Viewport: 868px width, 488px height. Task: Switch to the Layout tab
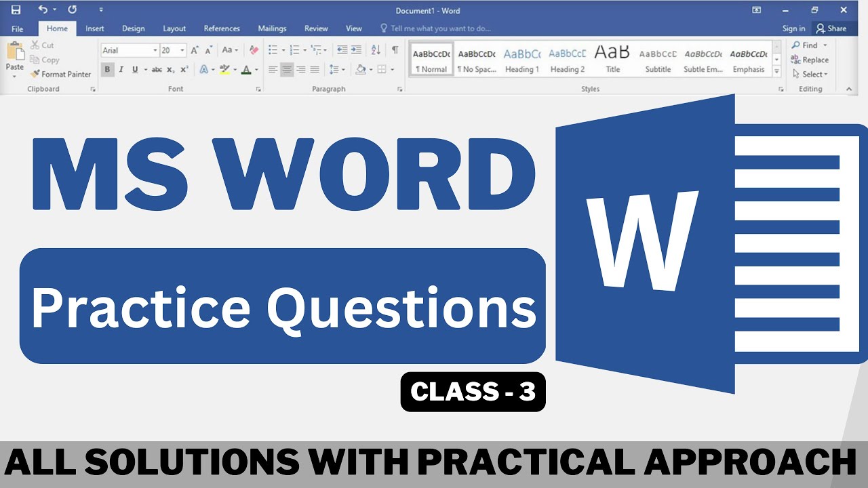point(174,28)
